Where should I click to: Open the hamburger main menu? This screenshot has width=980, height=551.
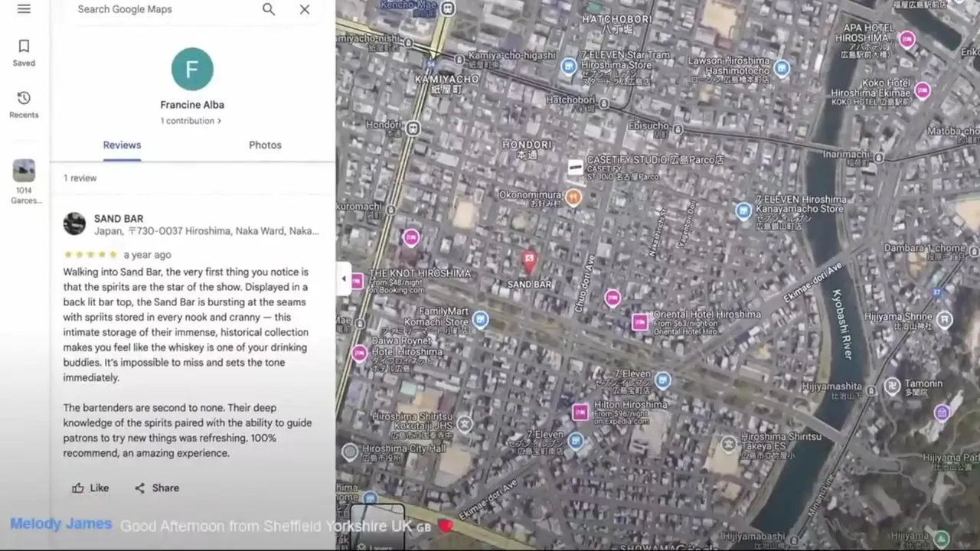24,9
